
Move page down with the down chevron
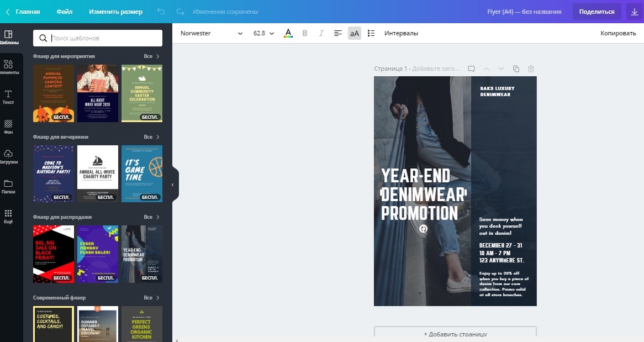(x=501, y=69)
